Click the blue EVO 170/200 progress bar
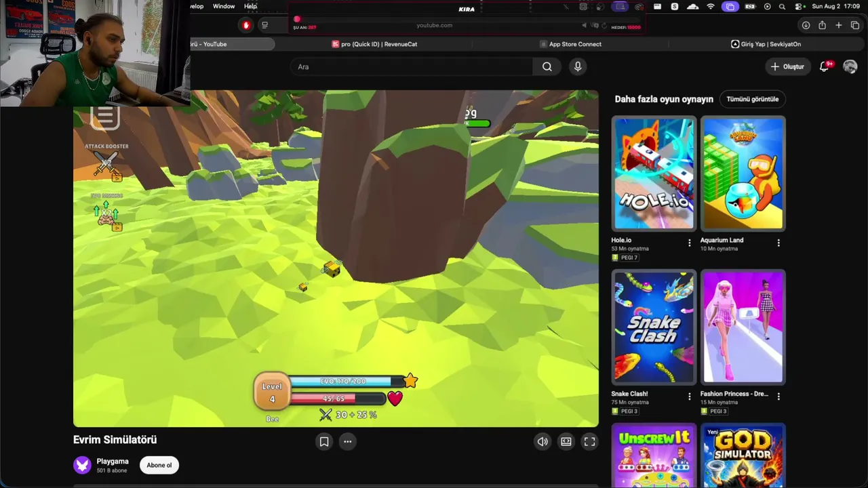 pos(347,382)
